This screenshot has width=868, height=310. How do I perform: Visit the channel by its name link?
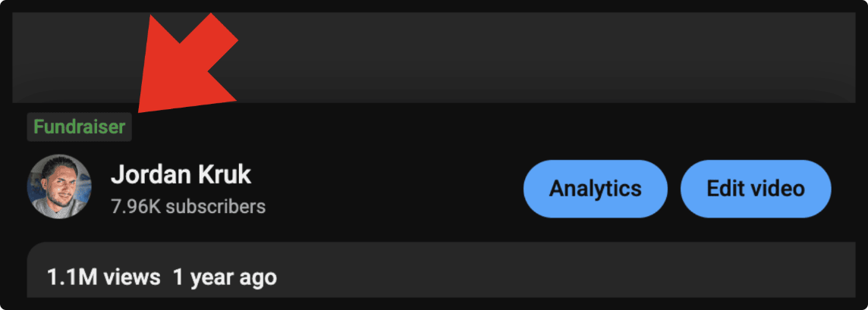click(x=181, y=175)
